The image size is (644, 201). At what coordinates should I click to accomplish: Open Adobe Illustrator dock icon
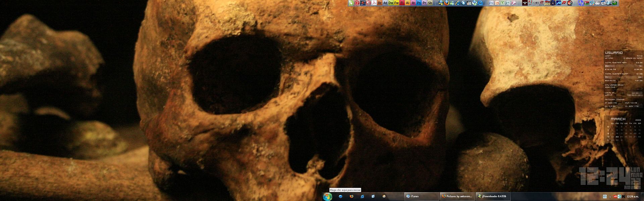point(408,3)
